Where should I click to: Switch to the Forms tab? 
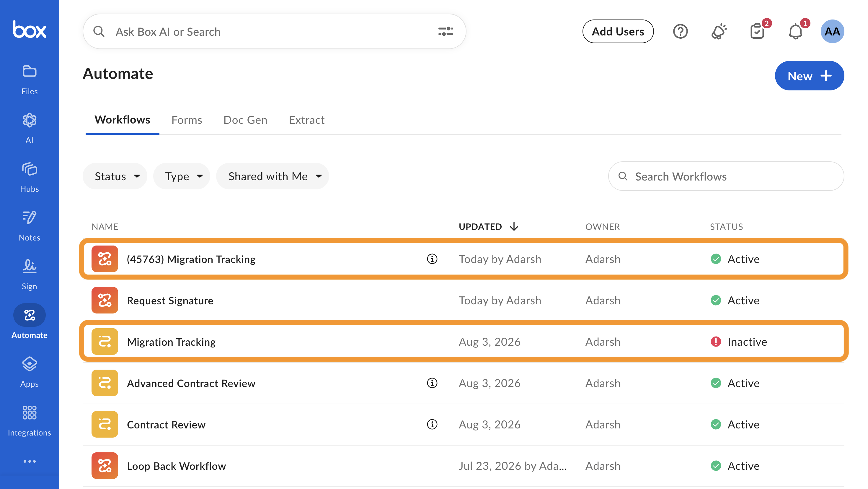tap(187, 120)
